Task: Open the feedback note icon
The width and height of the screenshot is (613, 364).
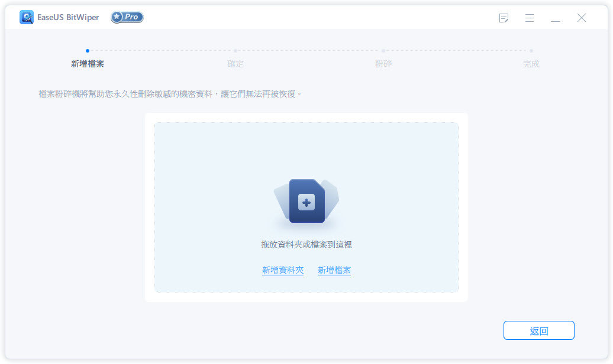Action: [x=504, y=18]
